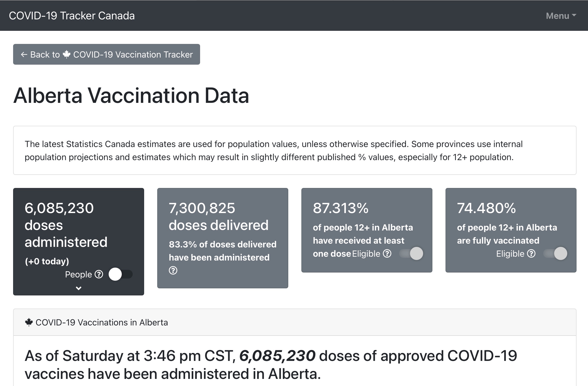The image size is (588, 386).
Task: Click maple leaf icon in Back button
Action: tap(67, 54)
